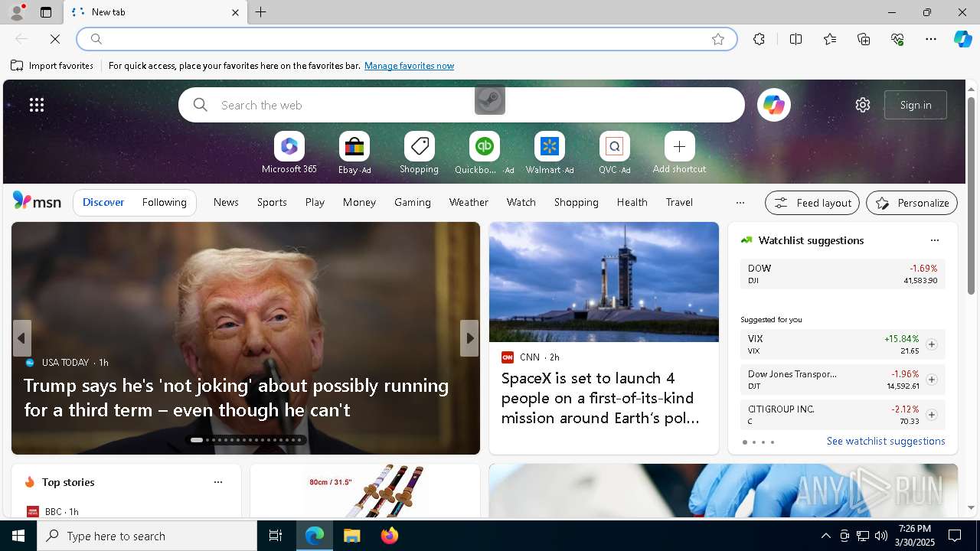The height and width of the screenshot is (551, 980).
Task: Open the Gaming menu item
Action: coord(413,202)
